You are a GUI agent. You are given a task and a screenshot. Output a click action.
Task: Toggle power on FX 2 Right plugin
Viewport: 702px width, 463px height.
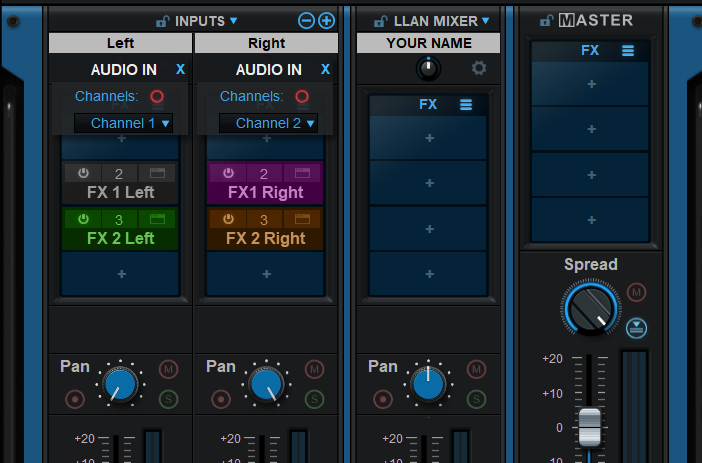tap(228, 219)
